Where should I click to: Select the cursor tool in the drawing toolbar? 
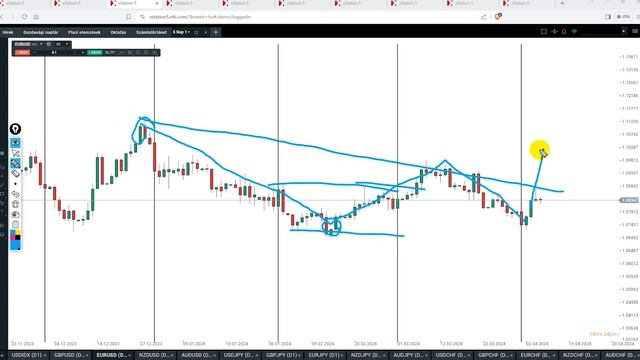16,153
